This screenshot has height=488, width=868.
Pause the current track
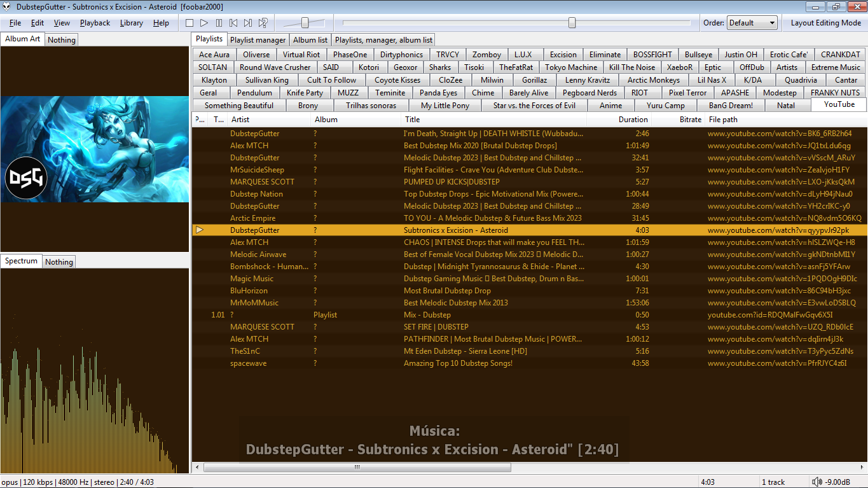[219, 23]
